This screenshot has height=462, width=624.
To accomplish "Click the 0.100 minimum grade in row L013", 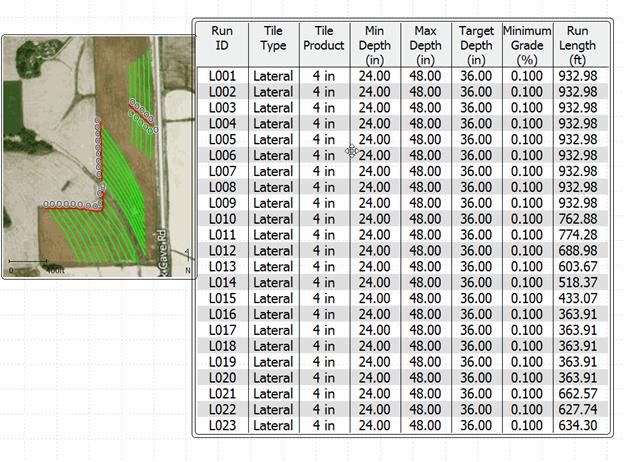I will (x=527, y=267).
